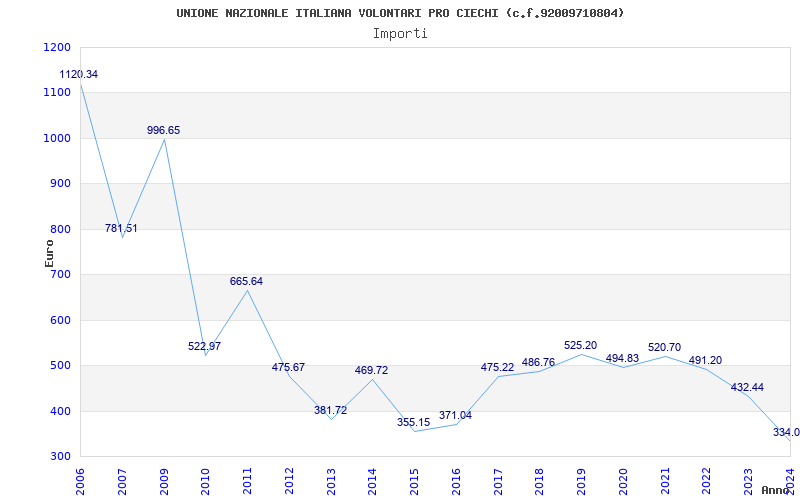
Task: Click the 'Importi' subtitle
Action: tap(400, 34)
